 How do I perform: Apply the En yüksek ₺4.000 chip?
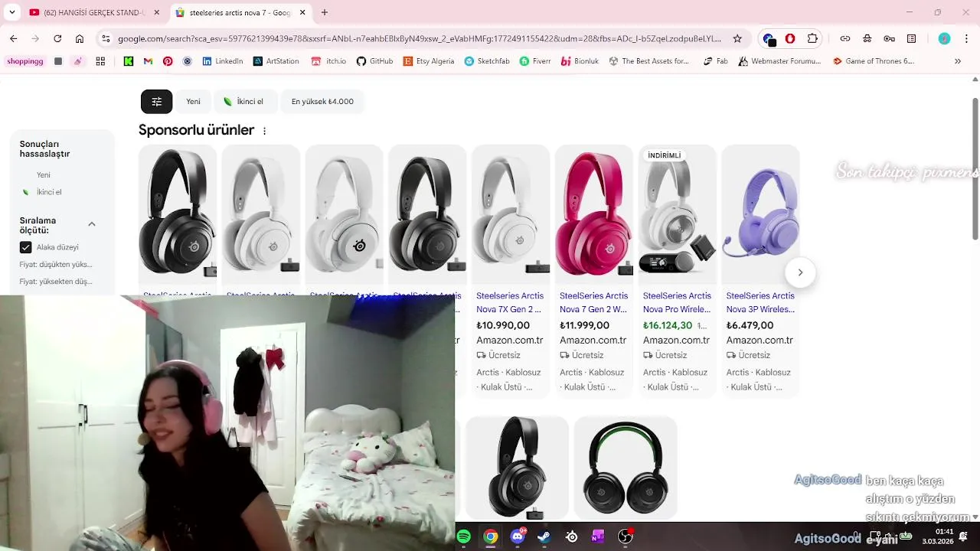coord(322,101)
